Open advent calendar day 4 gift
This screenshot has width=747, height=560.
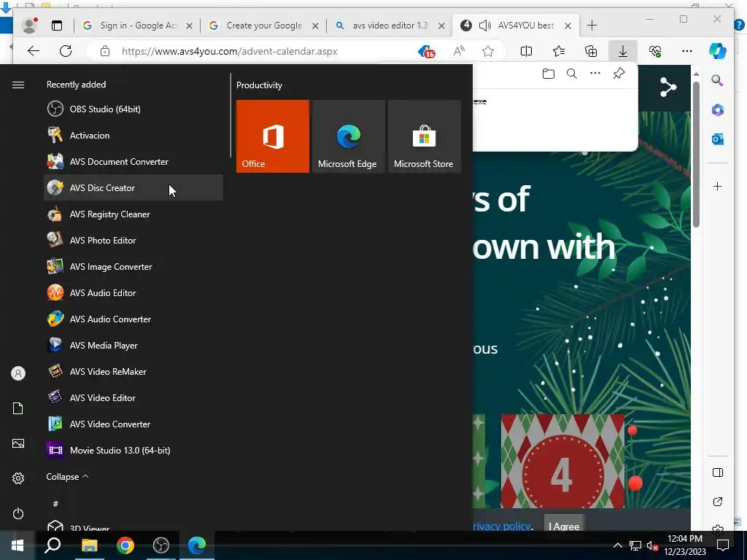coord(562,461)
